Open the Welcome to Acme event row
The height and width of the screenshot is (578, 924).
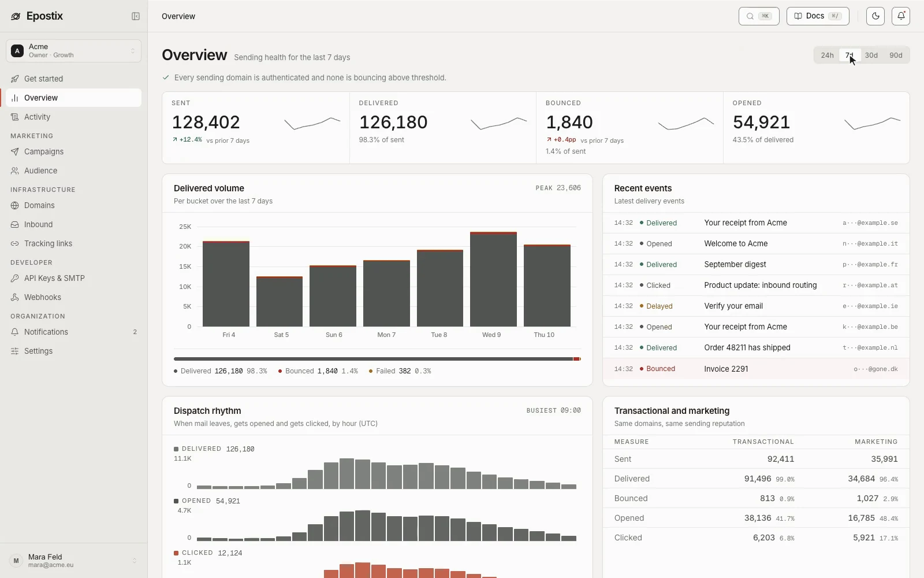(756, 244)
